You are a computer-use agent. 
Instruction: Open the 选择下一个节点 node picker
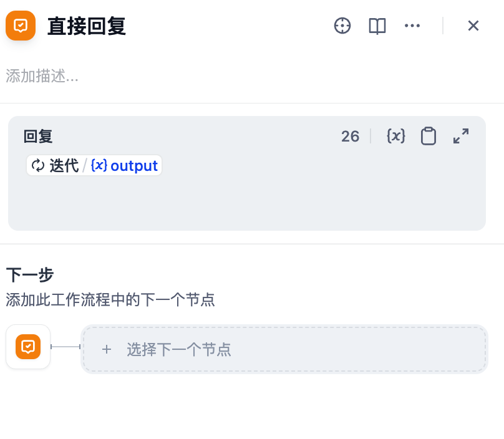point(178,349)
